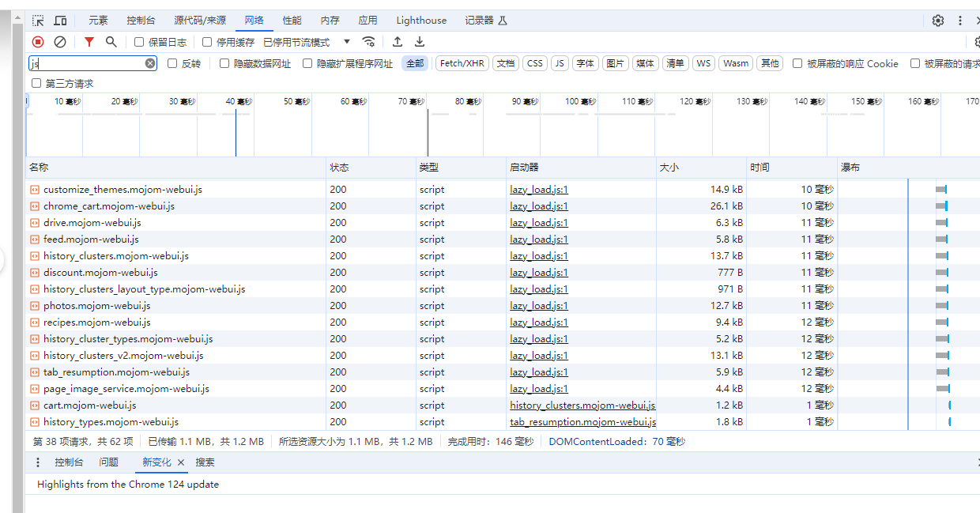Import HAR file upload arrow icon
The image size is (980, 513).
point(398,42)
